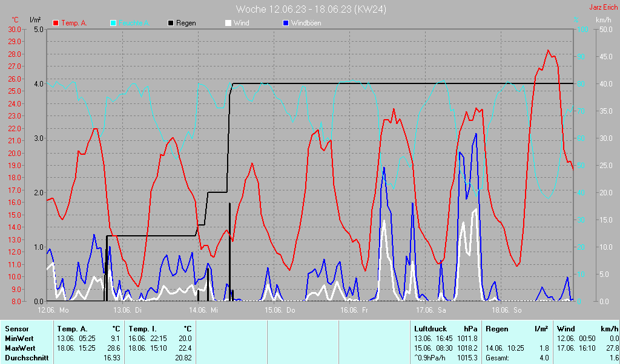Click the '45.0' wind speed axis value
The width and height of the screenshot is (620, 364).
click(606, 57)
